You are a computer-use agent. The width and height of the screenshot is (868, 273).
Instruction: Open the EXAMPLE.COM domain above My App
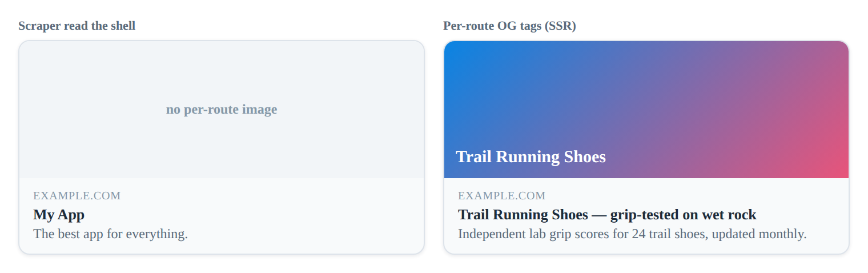[x=77, y=196]
